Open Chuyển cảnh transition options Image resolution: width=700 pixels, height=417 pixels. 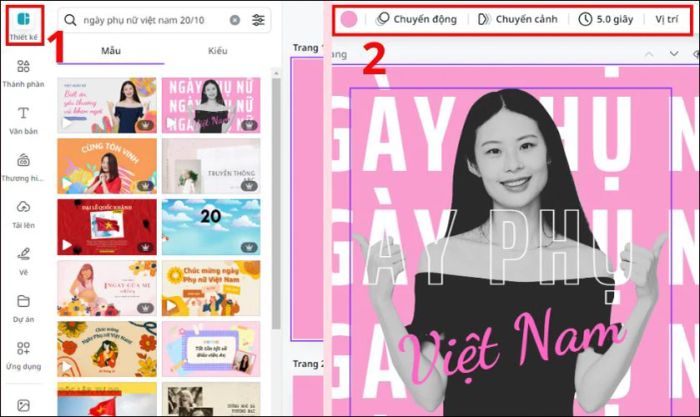[517, 19]
